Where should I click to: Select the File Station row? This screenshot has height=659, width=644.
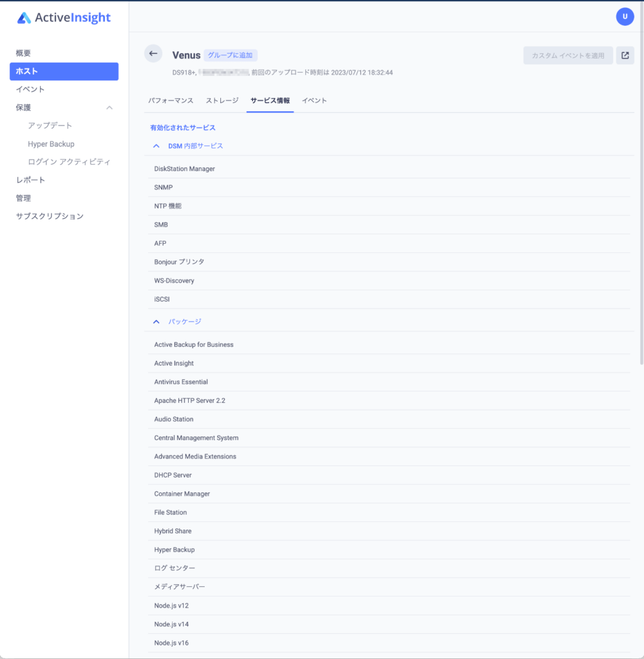(389, 512)
